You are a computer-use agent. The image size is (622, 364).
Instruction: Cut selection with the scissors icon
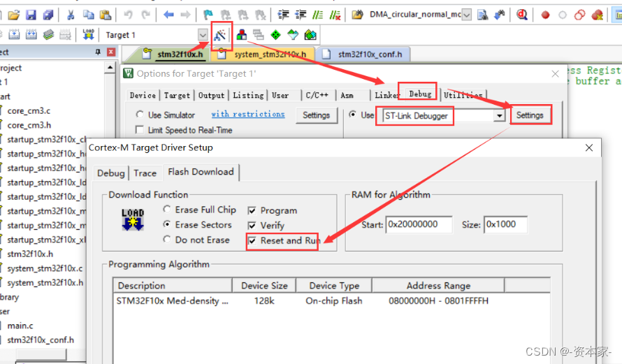[71, 15]
